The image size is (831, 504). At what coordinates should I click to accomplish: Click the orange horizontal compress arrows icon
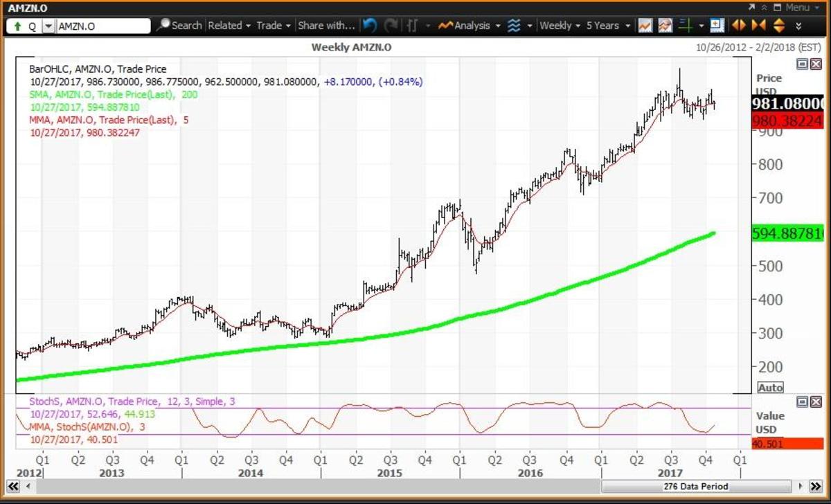758,26
